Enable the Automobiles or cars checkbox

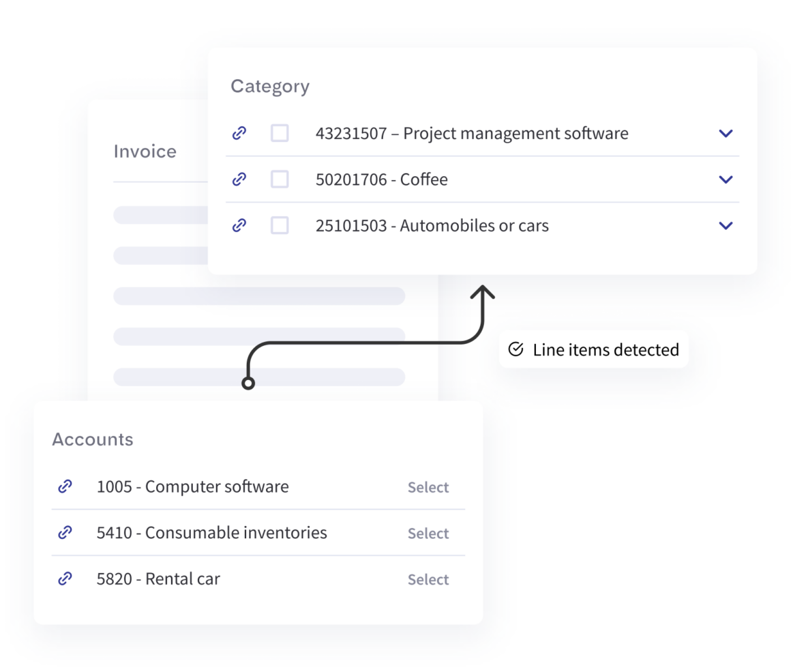point(280,225)
